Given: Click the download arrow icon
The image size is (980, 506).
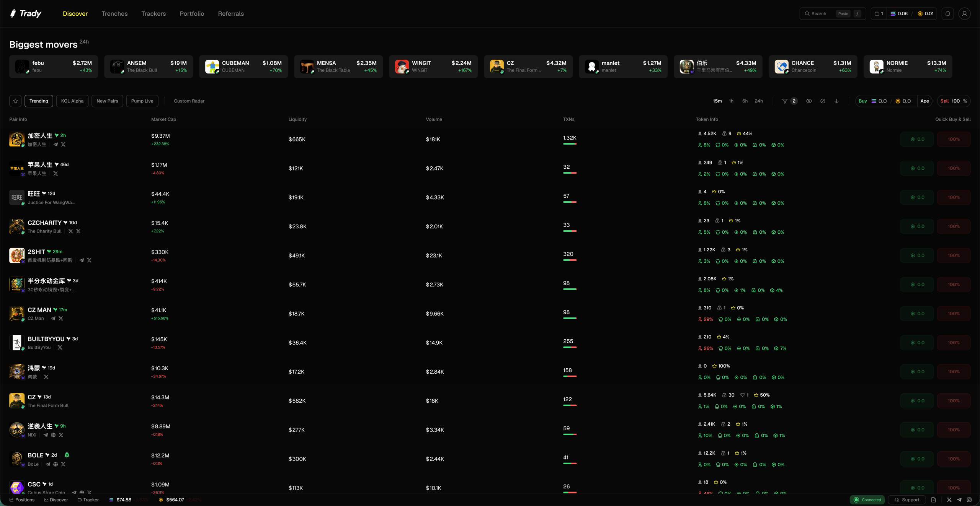Looking at the screenshot, I should click(x=836, y=101).
